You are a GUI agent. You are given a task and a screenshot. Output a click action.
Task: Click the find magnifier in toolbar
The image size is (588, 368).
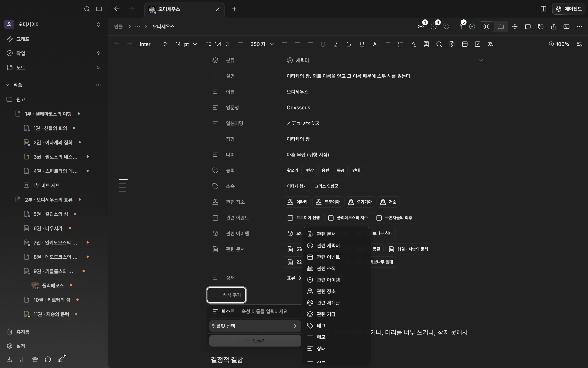(x=439, y=44)
